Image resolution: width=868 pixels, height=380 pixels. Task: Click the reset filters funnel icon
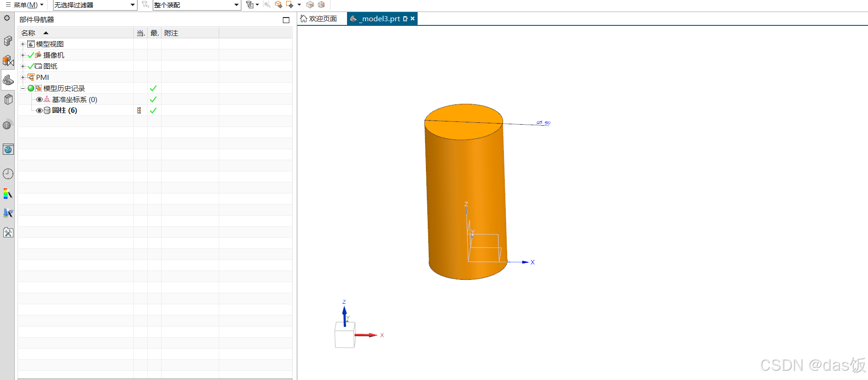point(145,5)
